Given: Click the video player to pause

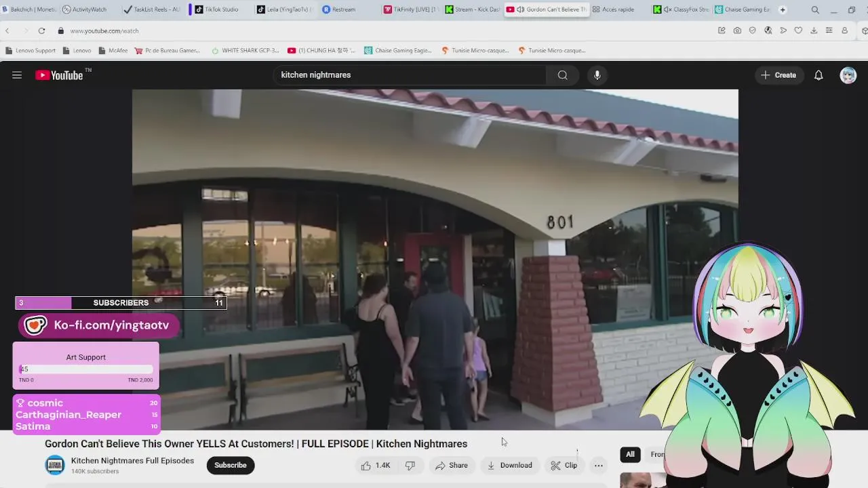Looking at the screenshot, I should click(435, 260).
